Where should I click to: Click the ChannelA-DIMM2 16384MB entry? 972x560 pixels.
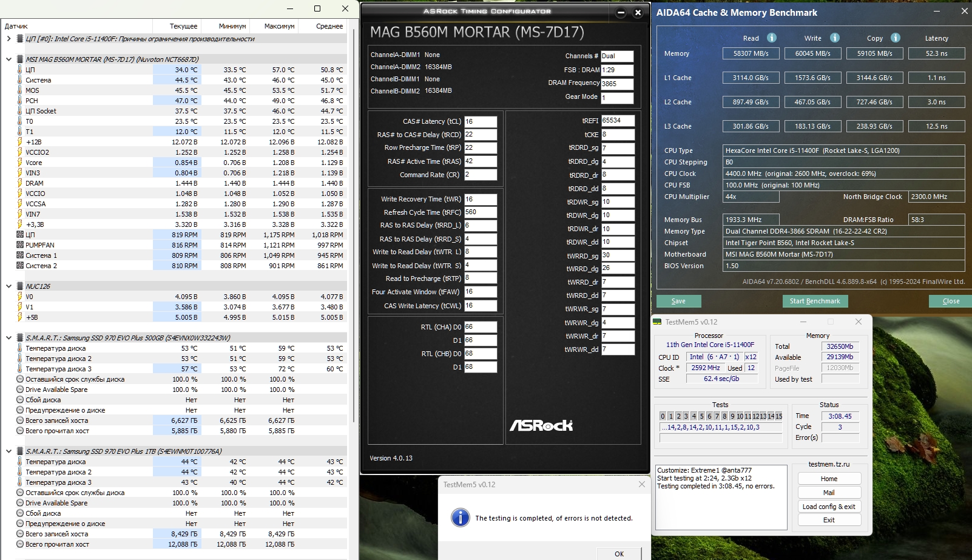[x=411, y=67]
